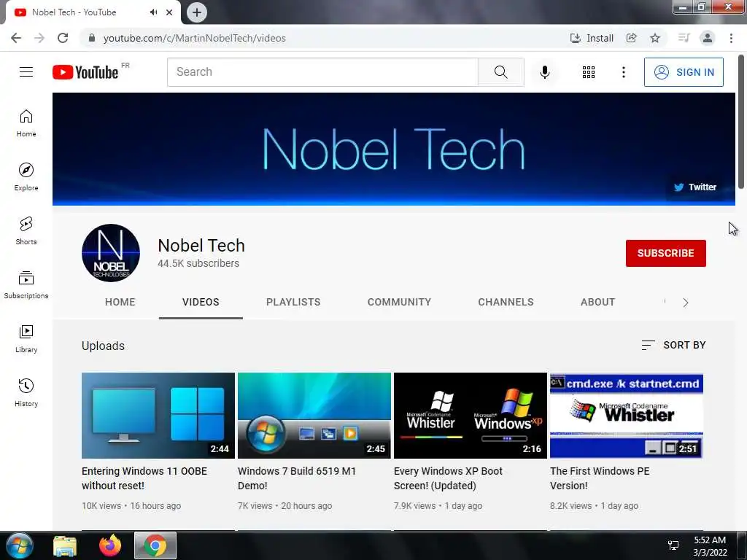Open Subscriptions in the sidebar
This screenshot has width=747, height=560.
tap(26, 285)
